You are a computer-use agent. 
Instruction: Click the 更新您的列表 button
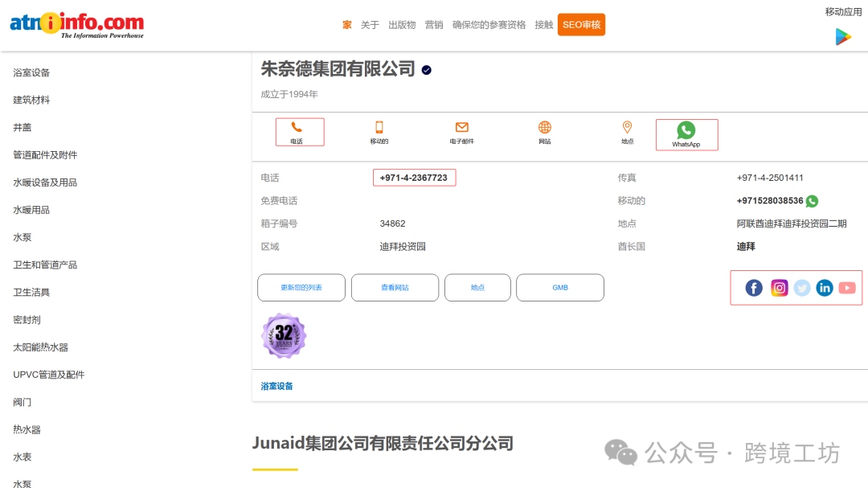[301, 287]
